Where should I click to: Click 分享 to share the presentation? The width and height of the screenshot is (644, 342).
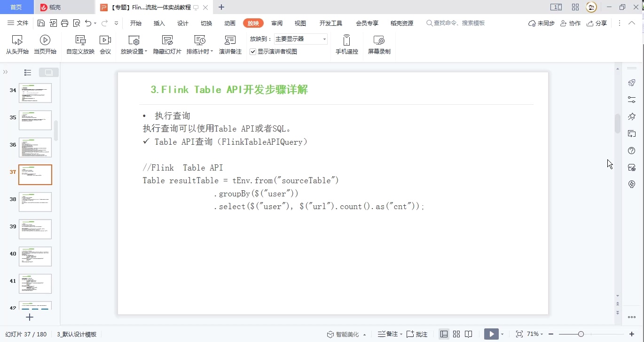pos(597,23)
